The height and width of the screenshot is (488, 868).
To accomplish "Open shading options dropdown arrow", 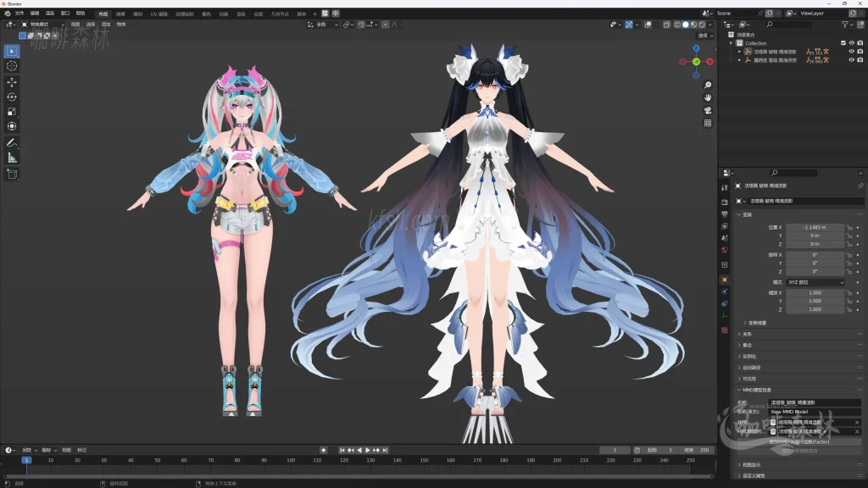I will coord(710,25).
